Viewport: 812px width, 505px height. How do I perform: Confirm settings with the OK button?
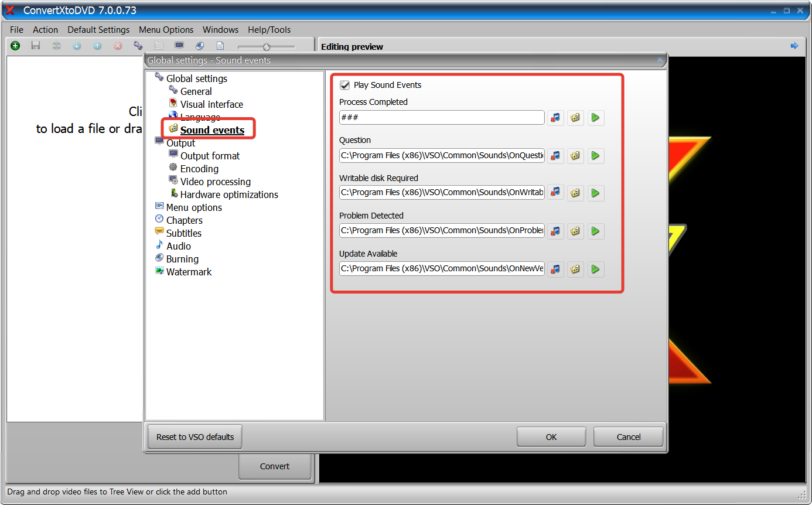click(551, 437)
